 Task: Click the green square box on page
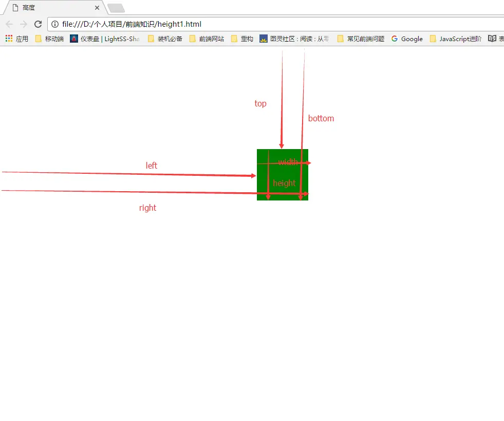click(x=283, y=175)
